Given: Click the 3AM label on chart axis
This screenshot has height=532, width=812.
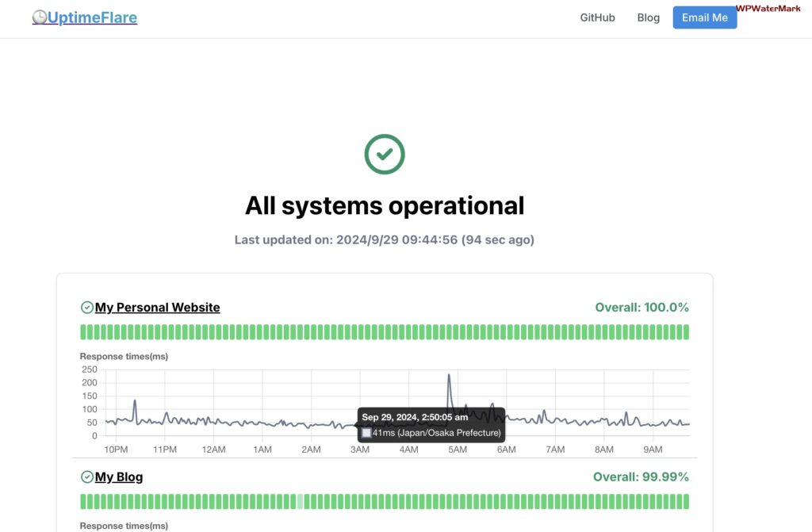Looking at the screenshot, I should (360, 449).
